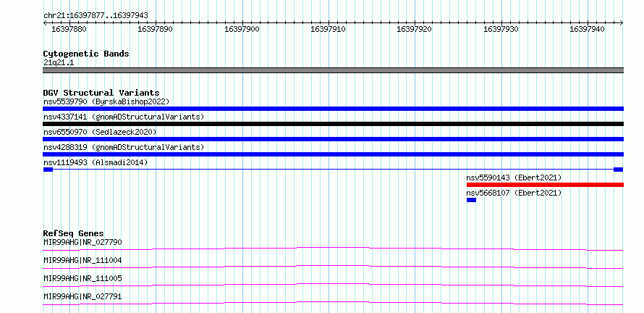
Task: Select the red nsv5590143 variant bar
Action: click(x=545, y=185)
